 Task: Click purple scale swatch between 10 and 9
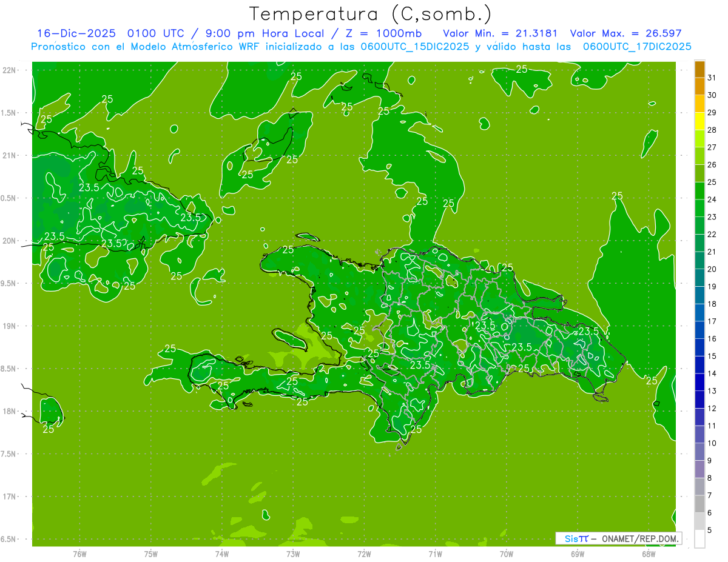click(x=699, y=452)
